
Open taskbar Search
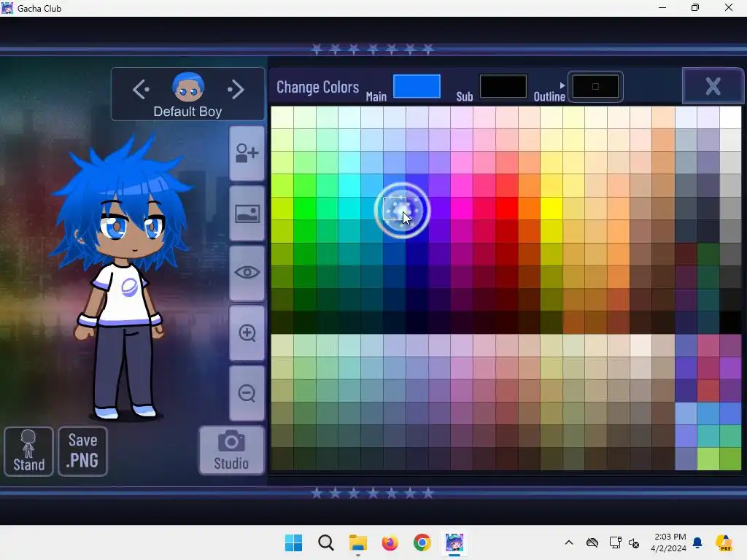point(326,542)
